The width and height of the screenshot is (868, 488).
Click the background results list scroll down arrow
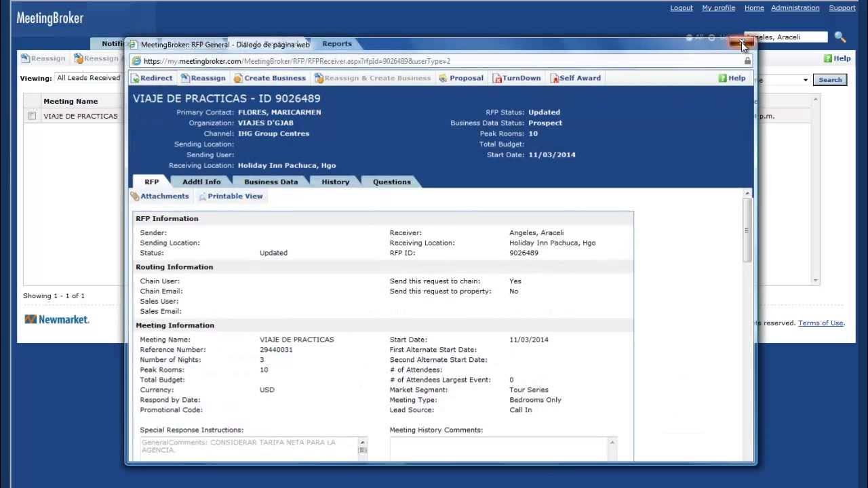pos(816,281)
